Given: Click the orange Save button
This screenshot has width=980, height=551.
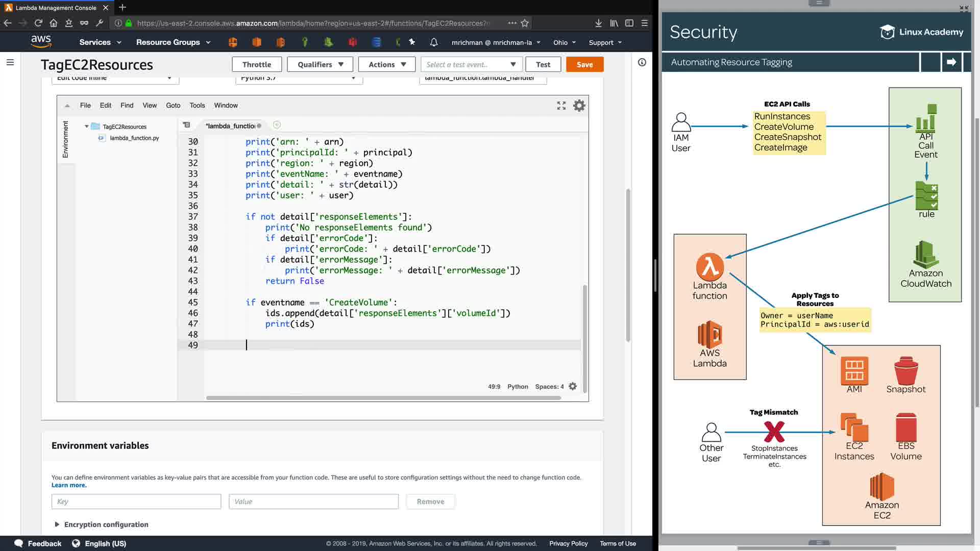Looking at the screenshot, I should pos(584,64).
